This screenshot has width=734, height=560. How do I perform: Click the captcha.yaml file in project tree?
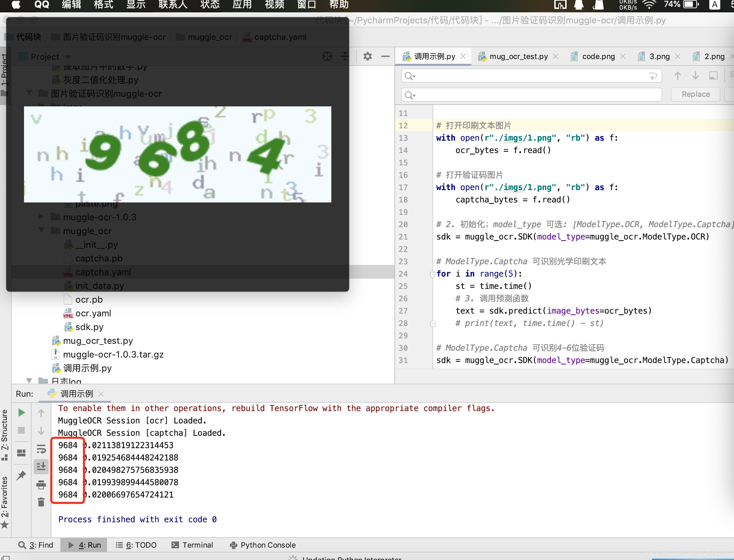click(x=103, y=272)
